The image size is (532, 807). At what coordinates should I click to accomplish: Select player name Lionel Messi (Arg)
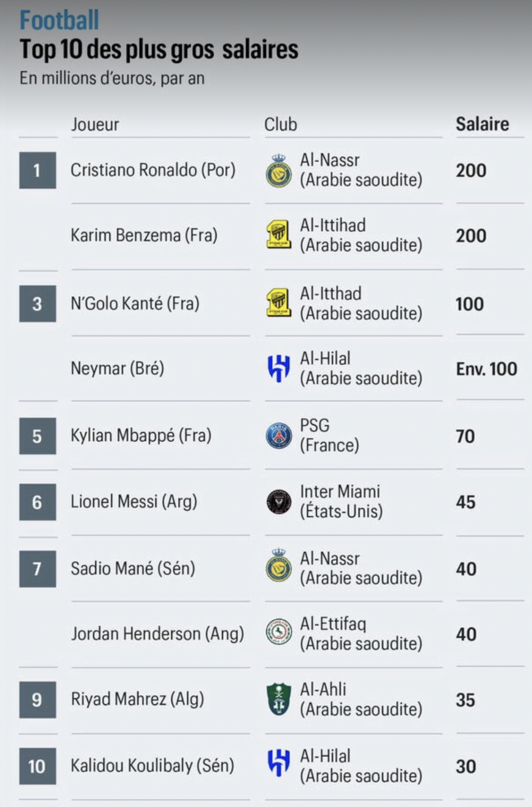pyautogui.click(x=134, y=502)
